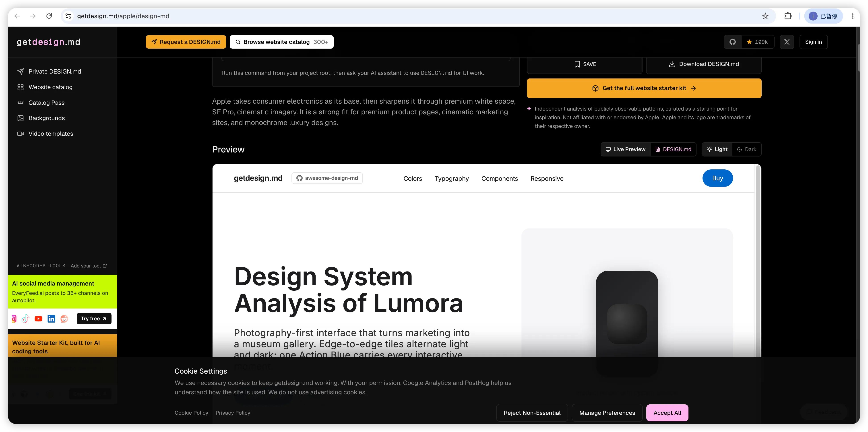Screen dimensions: 868x432
Task: Open Private DESIGN.md in sidebar
Action: (x=49, y=72)
